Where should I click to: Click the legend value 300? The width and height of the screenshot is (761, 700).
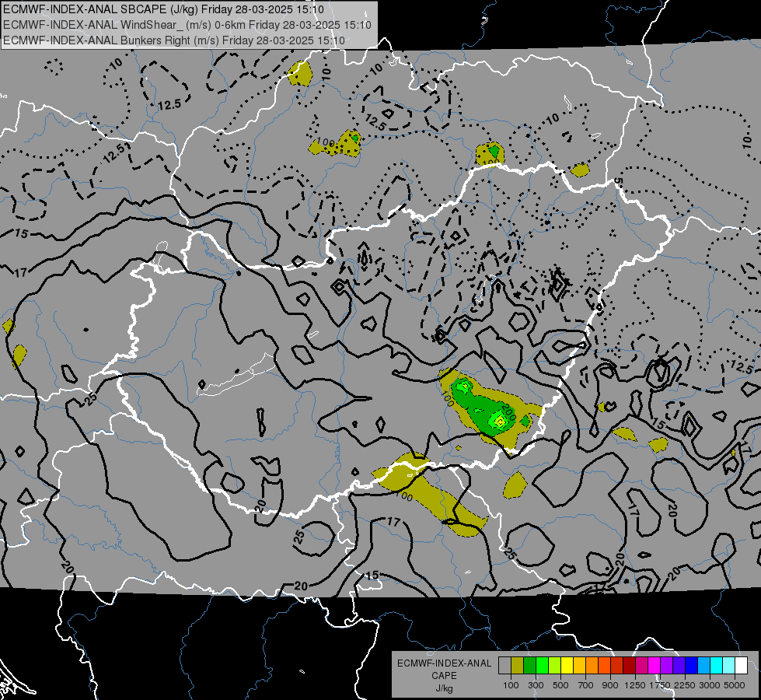(x=536, y=685)
